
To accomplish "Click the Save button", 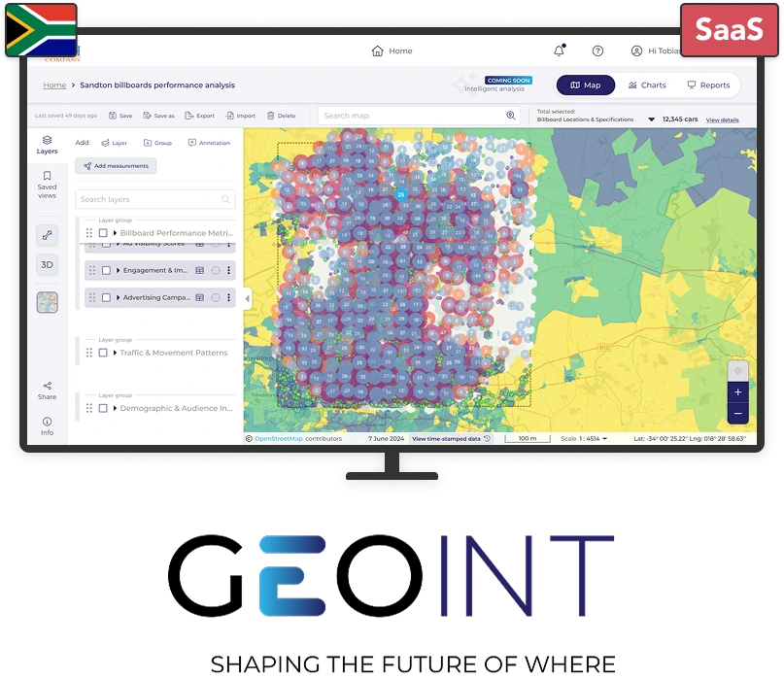I will (x=120, y=116).
